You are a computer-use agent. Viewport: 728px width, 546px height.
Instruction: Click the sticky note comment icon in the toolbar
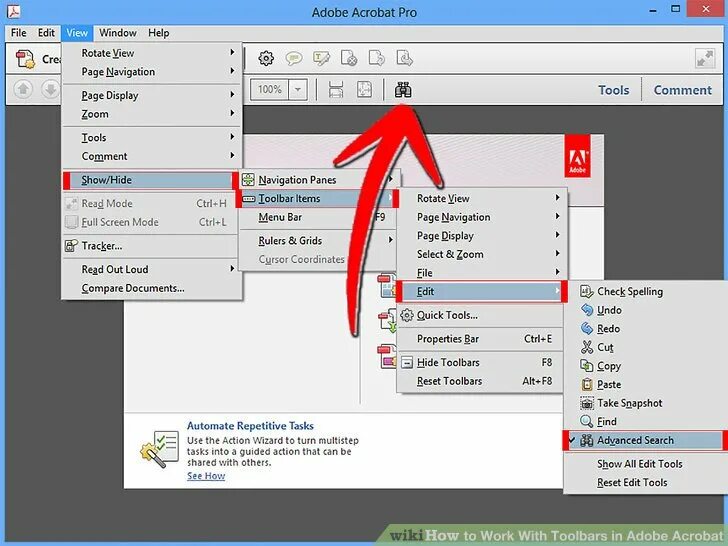[293, 58]
